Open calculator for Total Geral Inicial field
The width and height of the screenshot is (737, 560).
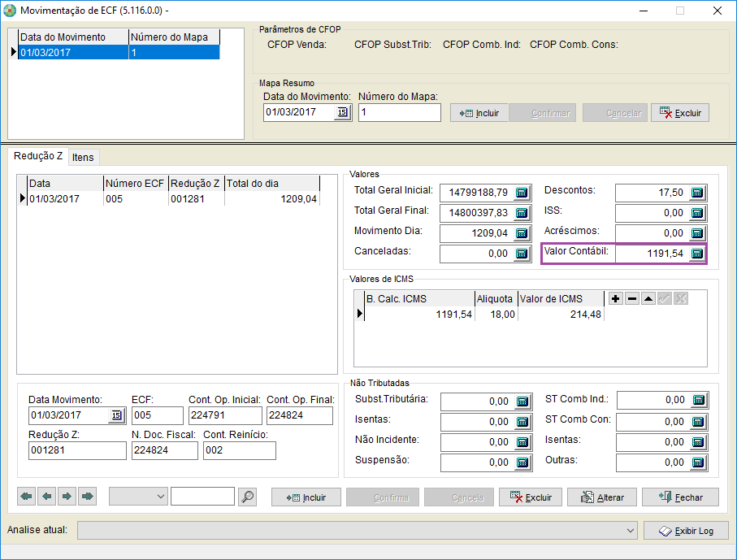click(x=522, y=193)
